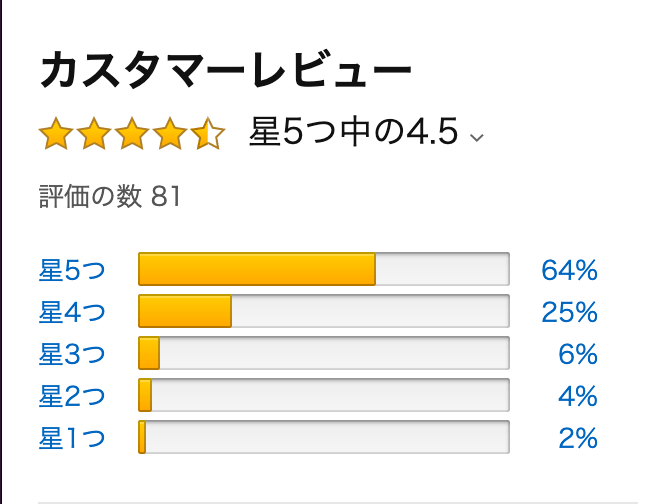Click the 星2つ reviews link

72,396
